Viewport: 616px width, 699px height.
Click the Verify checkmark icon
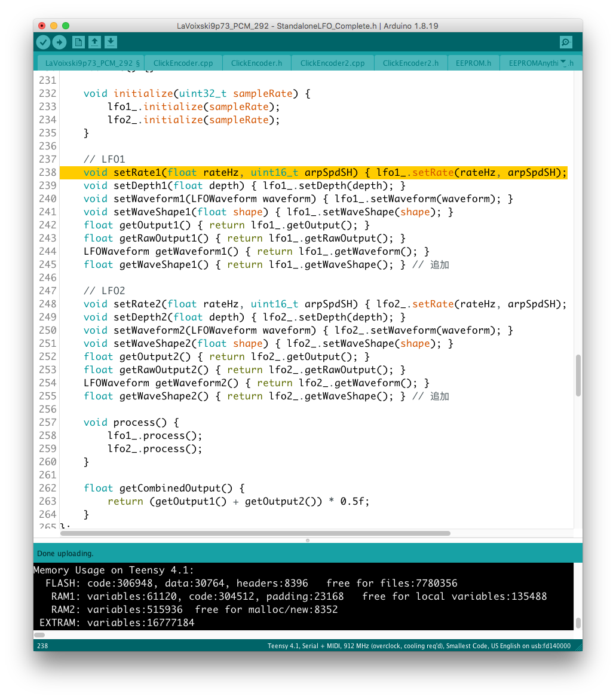(43, 42)
